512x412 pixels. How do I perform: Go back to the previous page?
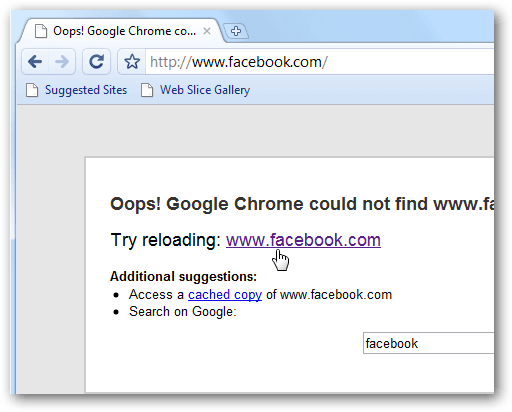pos(35,62)
